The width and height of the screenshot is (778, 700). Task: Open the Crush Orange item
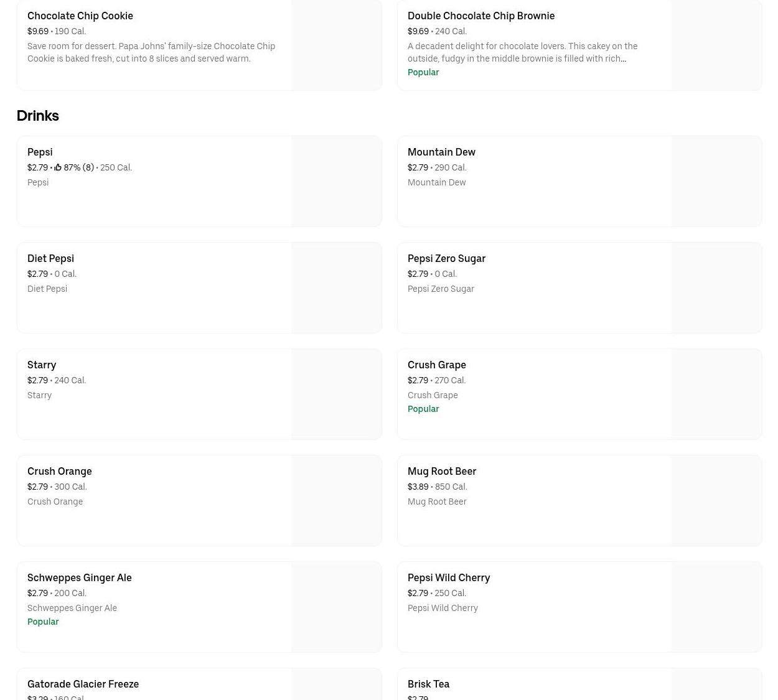[59, 471]
